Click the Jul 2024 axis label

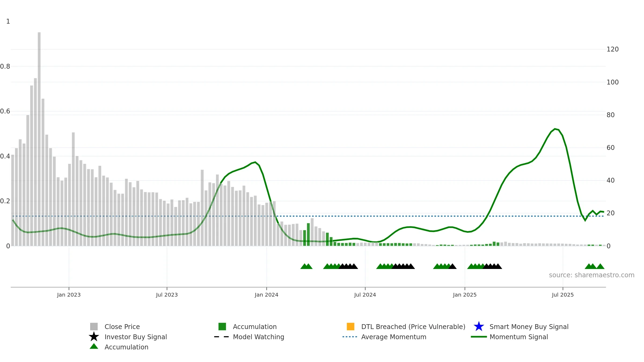click(x=365, y=295)
